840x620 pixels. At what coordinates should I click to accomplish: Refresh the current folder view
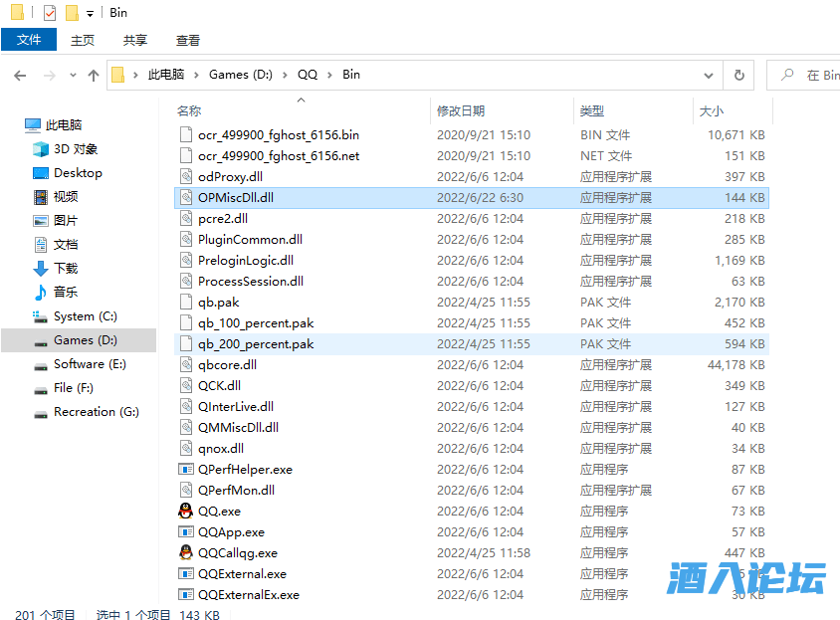739,75
